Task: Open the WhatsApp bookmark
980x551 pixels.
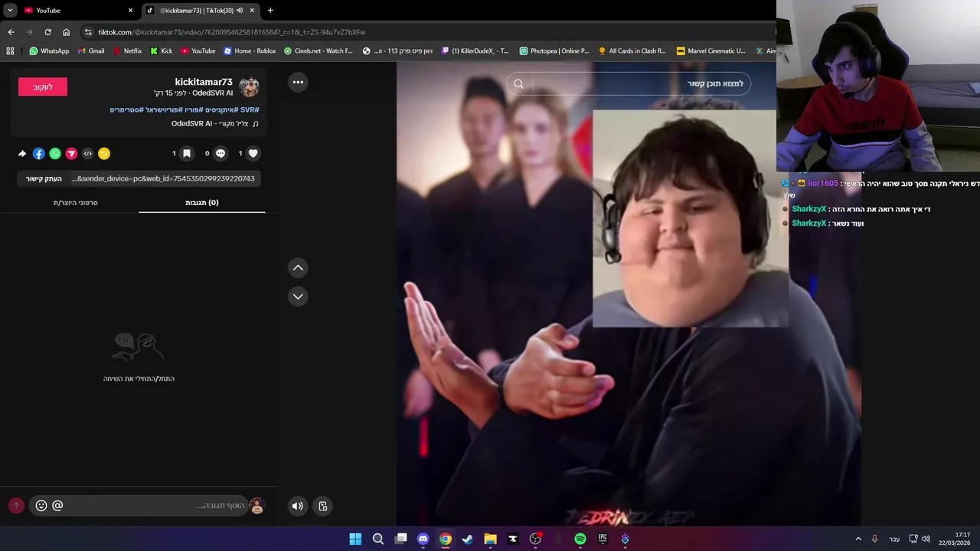Action: click(x=49, y=51)
